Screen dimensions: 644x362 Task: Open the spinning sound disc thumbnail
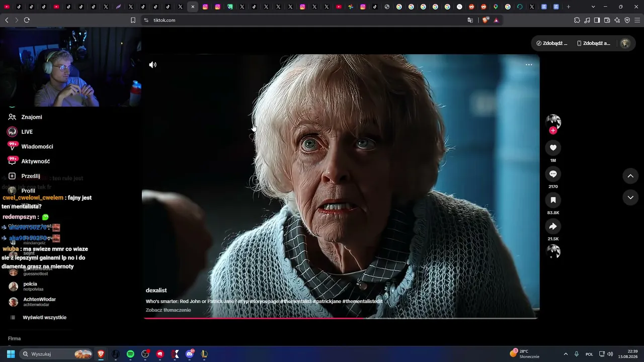pyautogui.click(x=553, y=251)
